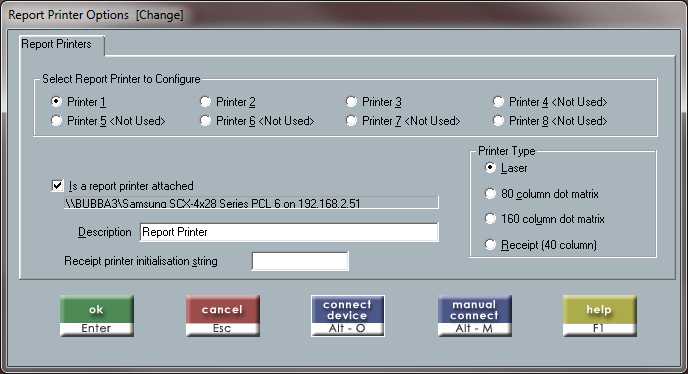
Task: Click the 'Description' label
Action: click(104, 232)
